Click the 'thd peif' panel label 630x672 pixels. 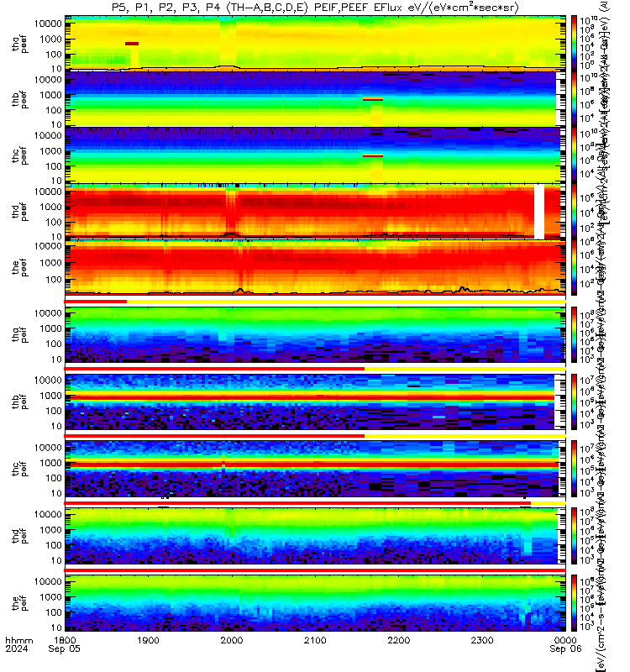click(19, 536)
